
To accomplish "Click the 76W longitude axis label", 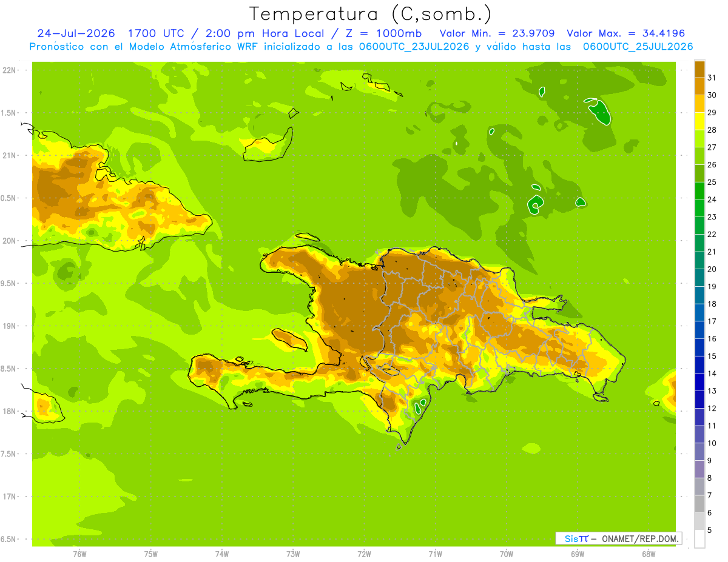I will point(79,554).
